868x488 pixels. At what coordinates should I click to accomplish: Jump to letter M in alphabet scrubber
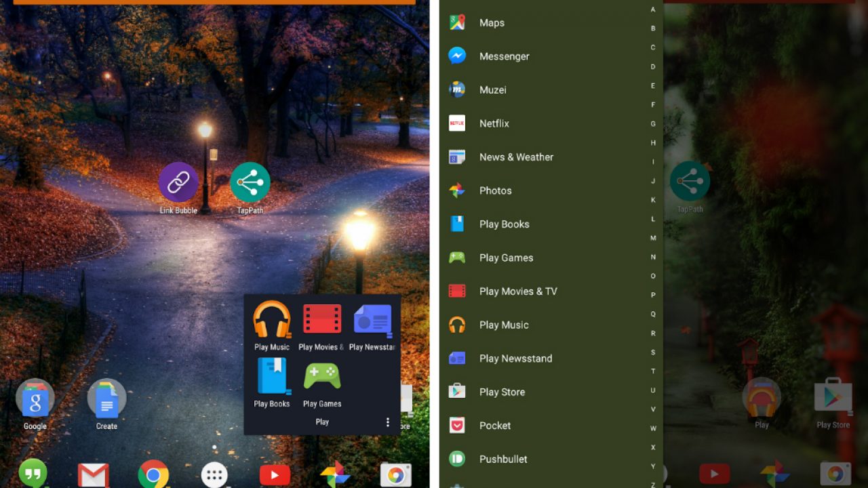(x=653, y=238)
